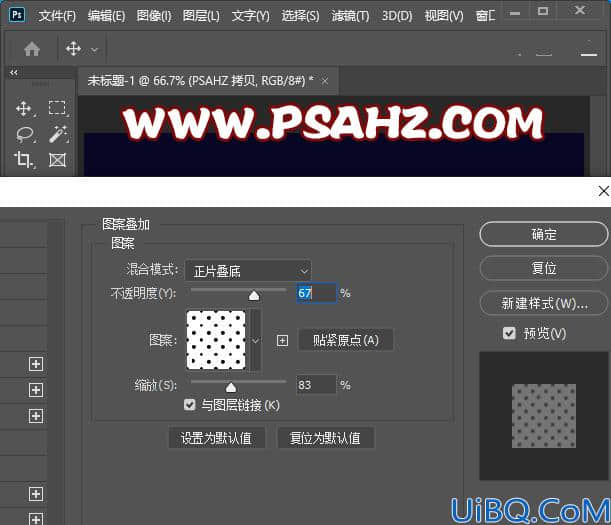Screen dimensions: 611x525
Task: Select the Magic Wand tool
Action: tap(58, 134)
